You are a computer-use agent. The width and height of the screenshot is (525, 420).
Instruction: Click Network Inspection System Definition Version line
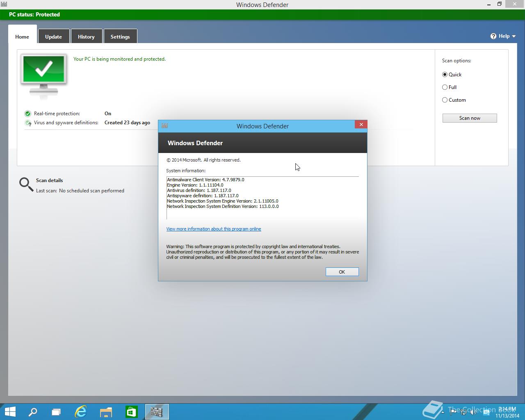point(223,206)
